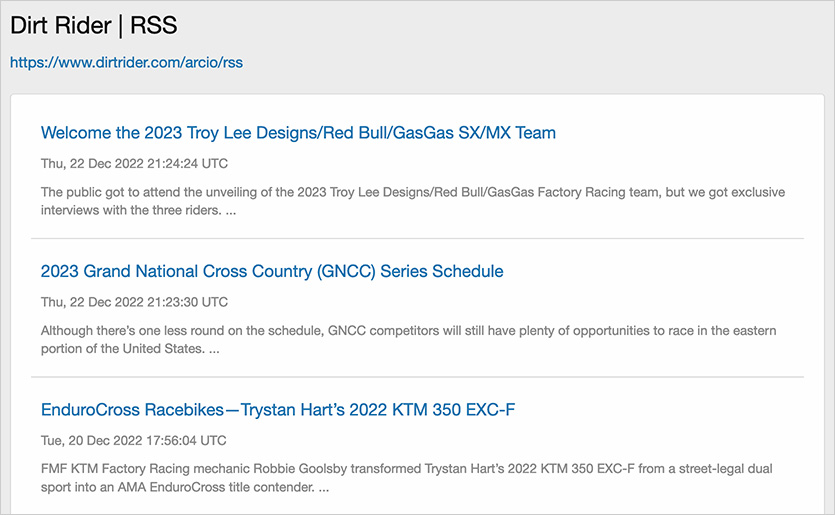This screenshot has height=515, width=835.
Task: Open the 2023 GNCC Series Schedule article
Action: point(272,272)
